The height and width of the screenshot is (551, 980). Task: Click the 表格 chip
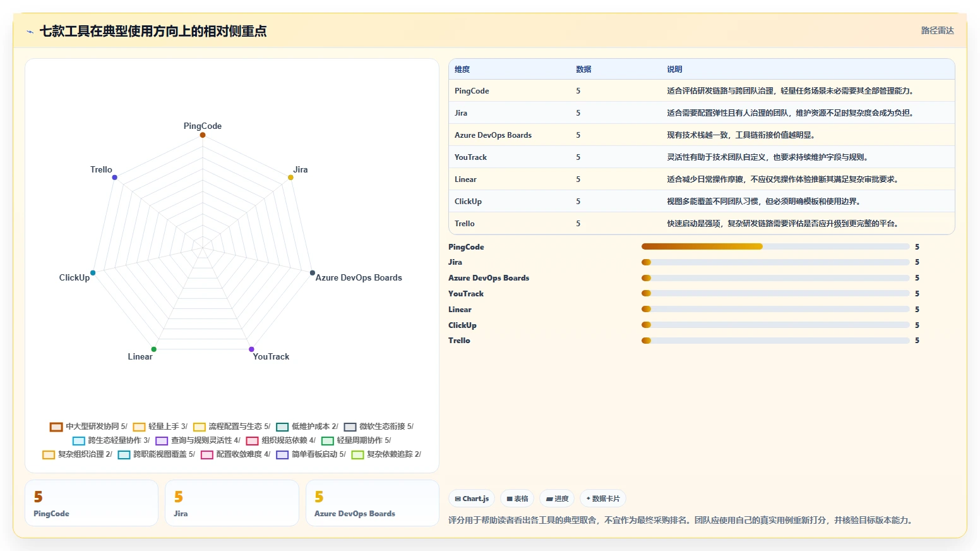[517, 499]
